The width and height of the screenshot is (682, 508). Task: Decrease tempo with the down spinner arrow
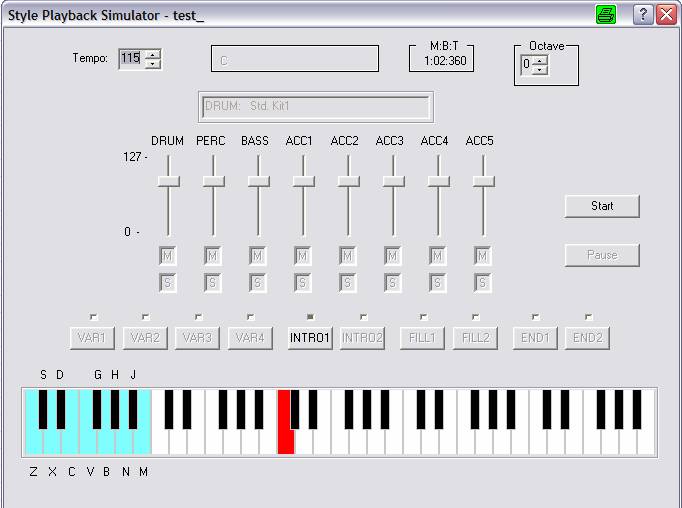click(x=153, y=64)
